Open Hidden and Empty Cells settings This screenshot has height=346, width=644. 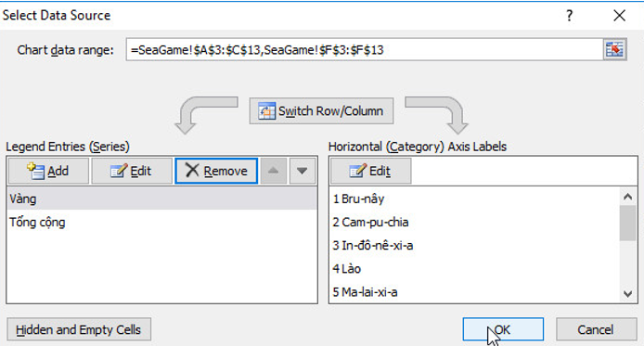79,329
